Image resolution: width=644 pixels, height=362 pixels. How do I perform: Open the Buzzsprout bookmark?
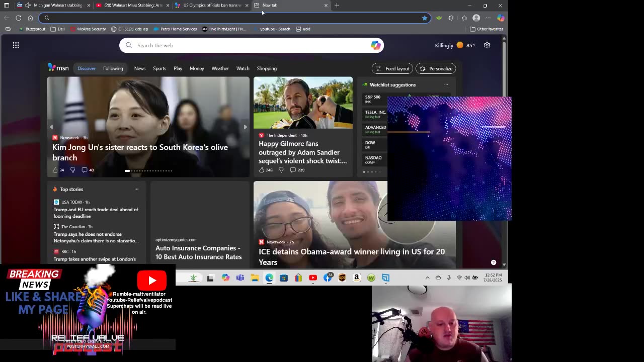32,29
